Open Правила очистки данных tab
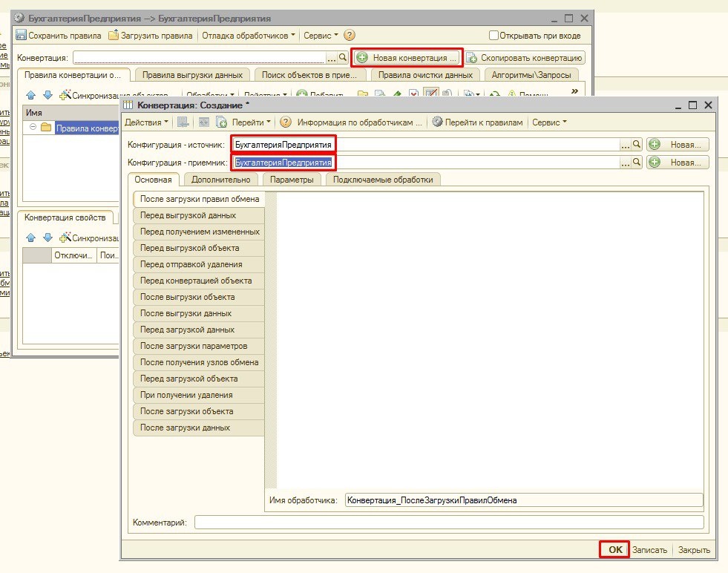728x573 pixels. tap(425, 75)
